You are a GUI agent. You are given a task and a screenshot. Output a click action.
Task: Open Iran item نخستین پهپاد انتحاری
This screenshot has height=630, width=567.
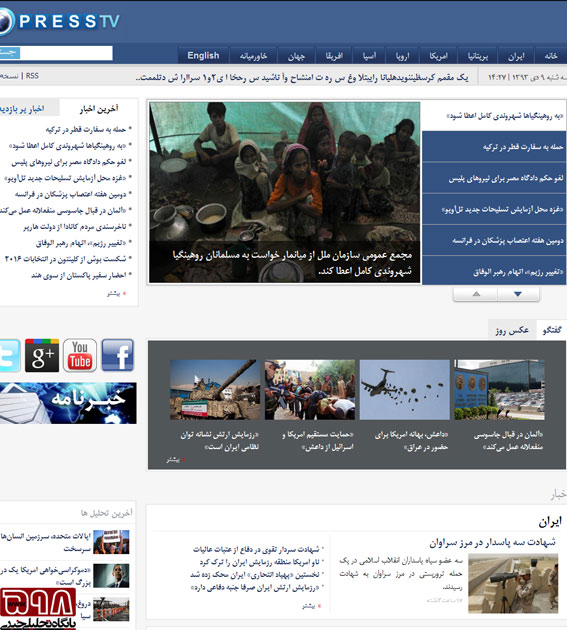[255, 575]
